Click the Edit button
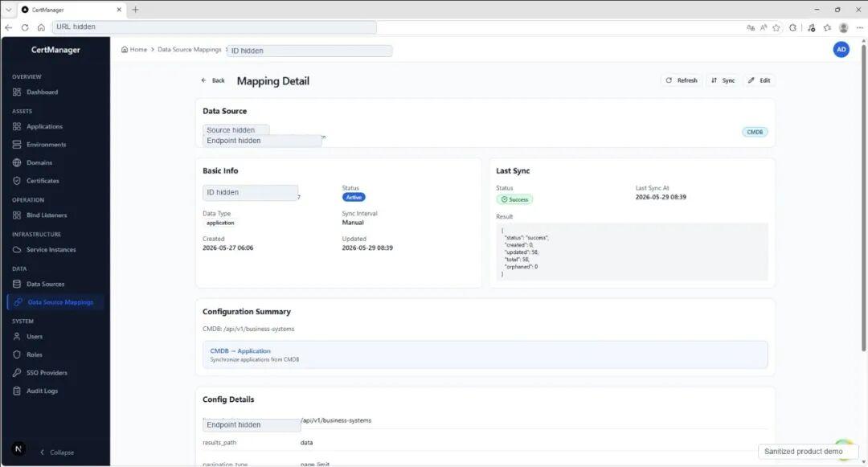This screenshot has height=467, width=868. tap(759, 80)
